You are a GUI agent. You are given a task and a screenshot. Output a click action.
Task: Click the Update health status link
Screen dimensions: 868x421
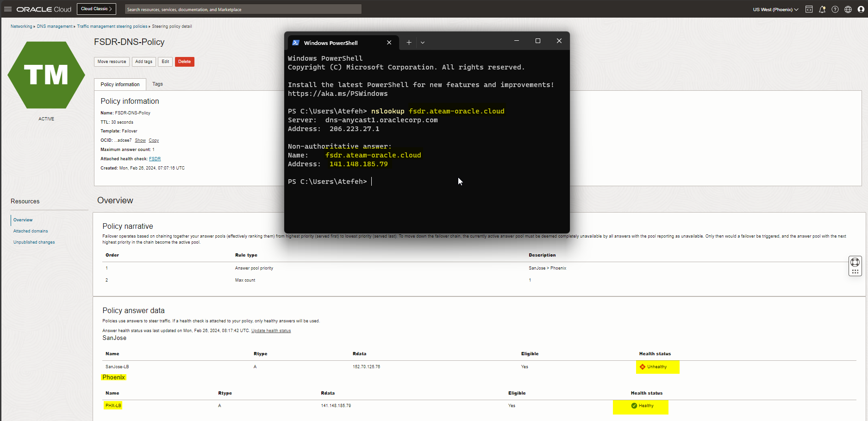pyautogui.click(x=271, y=331)
